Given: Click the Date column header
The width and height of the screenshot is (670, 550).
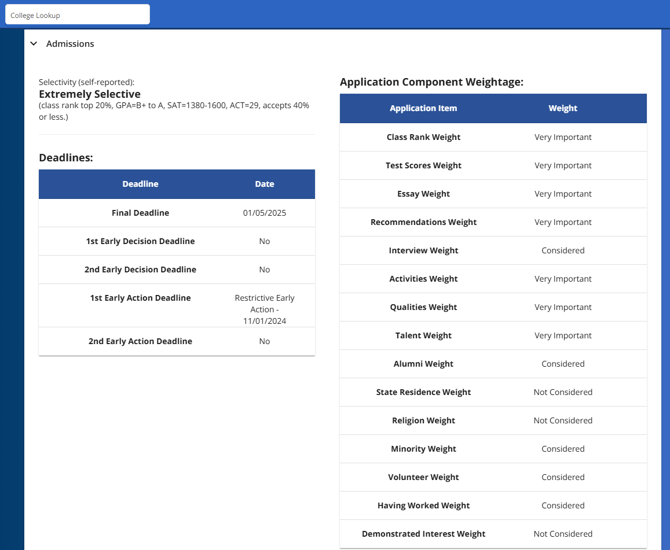Looking at the screenshot, I should pyautogui.click(x=264, y=184).
